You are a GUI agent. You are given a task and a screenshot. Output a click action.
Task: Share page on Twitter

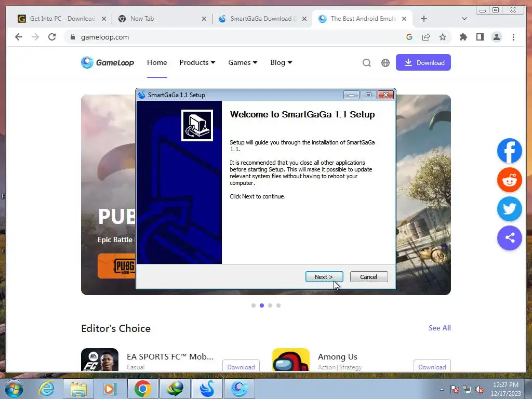509,209
